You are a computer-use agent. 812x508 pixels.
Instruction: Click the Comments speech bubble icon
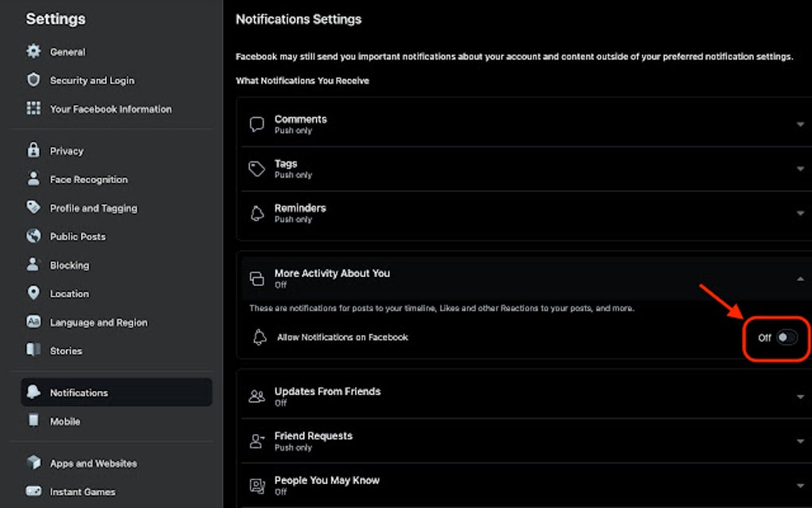click(256, 123)
